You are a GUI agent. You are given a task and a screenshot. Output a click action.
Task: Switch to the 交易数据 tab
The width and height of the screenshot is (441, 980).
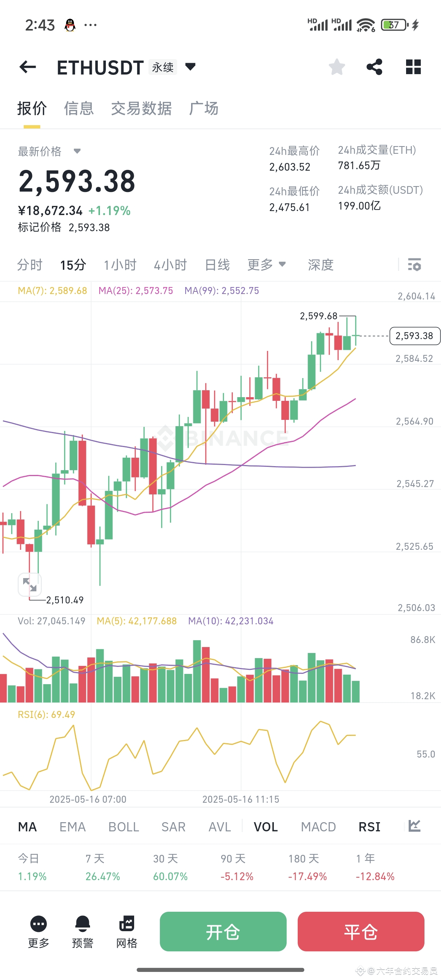click(x=141, y=109)
